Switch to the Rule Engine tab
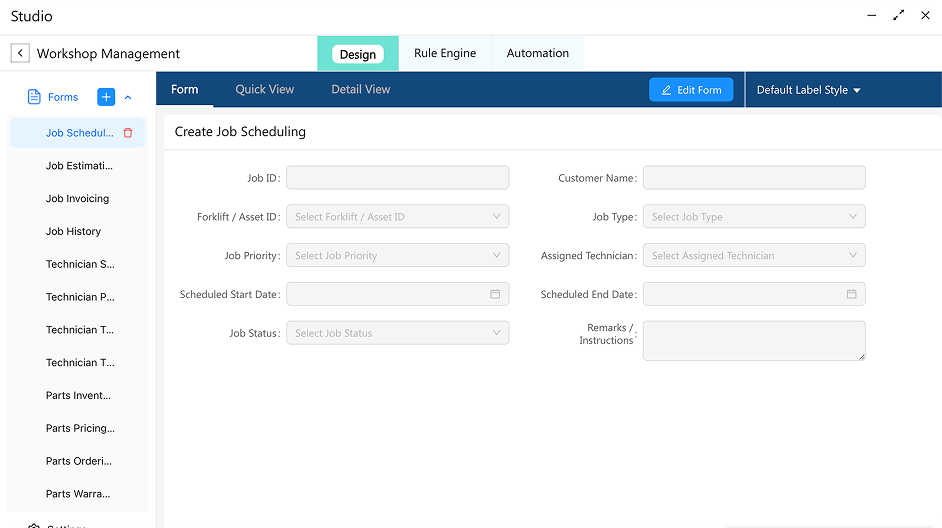 pos(445,54)
